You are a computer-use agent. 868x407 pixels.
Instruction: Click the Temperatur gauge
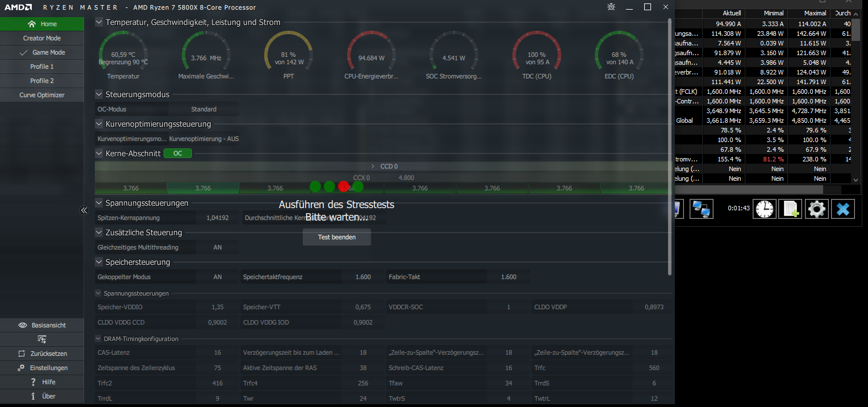(123, 55)
